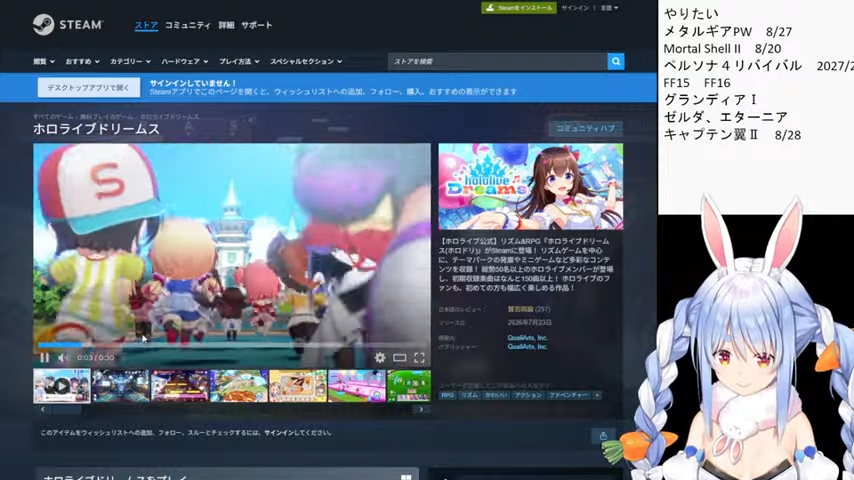Screen dimensions: 854x480
Task: Select the seventh green thumbnail
Action: pos(408,386)
